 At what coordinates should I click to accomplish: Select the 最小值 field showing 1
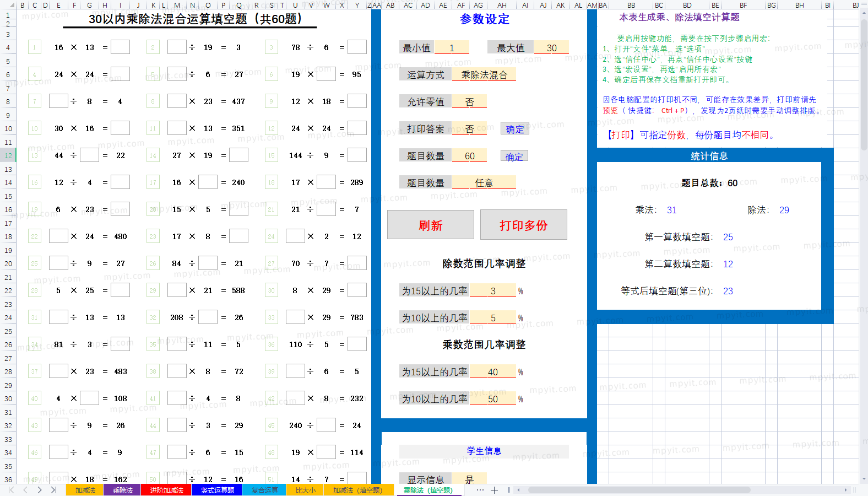pyautogui.click(x=452, y=48)
